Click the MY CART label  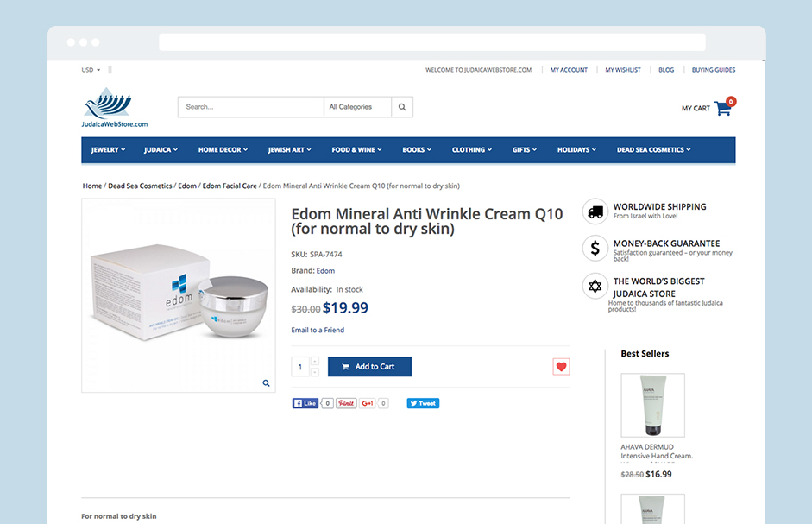pos(696,108)
